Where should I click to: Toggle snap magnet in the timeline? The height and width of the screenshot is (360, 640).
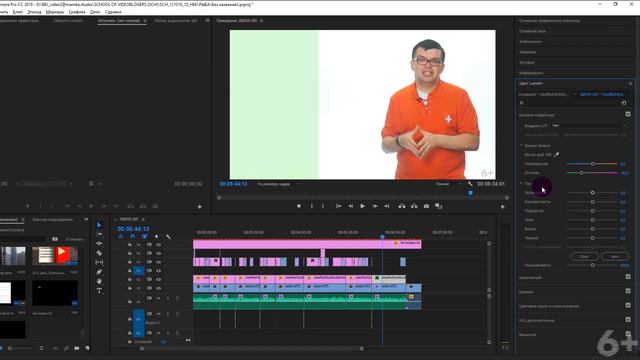(x=132, y=237)
